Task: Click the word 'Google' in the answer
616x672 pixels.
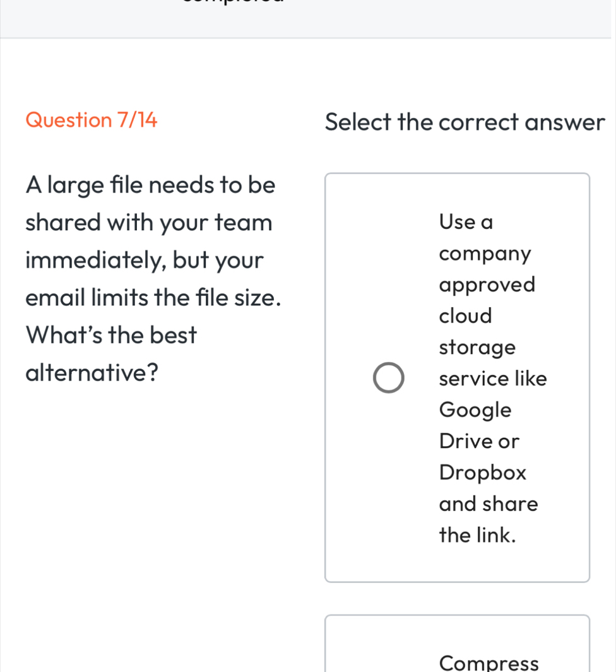Action: [x=475, y=410]
